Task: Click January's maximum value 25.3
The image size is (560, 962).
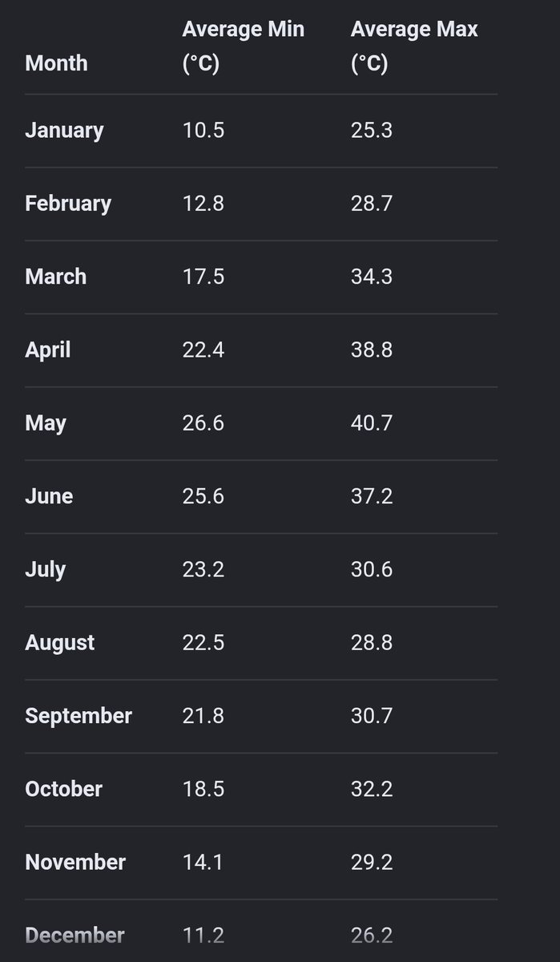Action: tap(371, 131)
